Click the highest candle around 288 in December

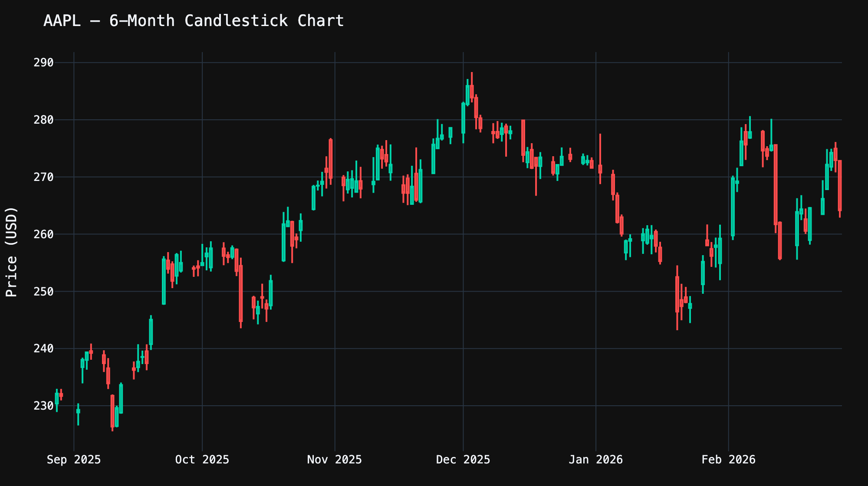(473, 91)
